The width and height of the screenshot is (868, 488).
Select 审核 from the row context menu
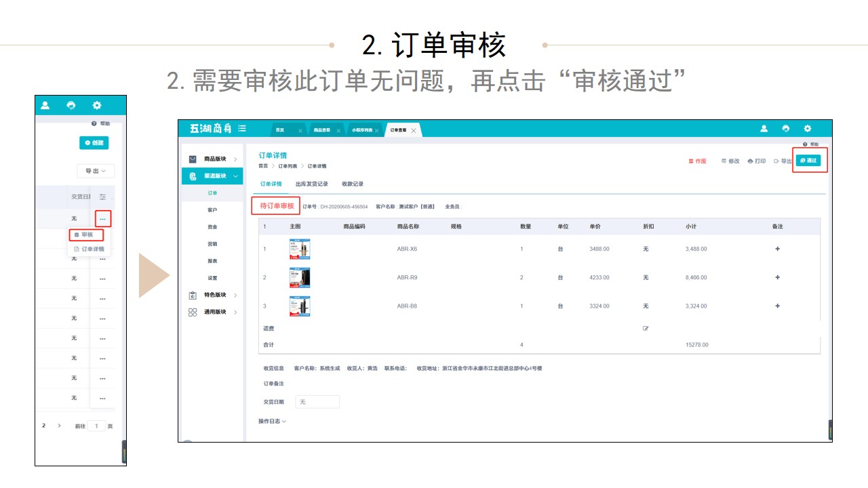coord(86,235)
